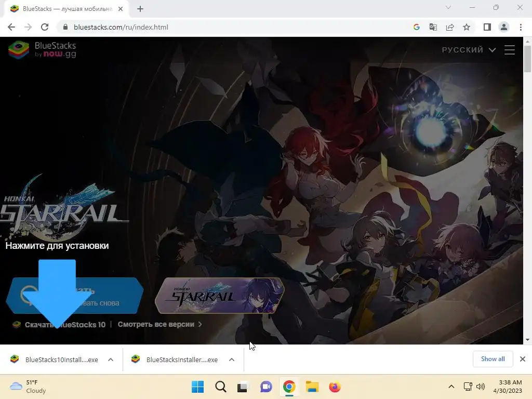The image size is (532, 399).
Task: Close the BlueStacks tab
Action: (x=121, y=9)
